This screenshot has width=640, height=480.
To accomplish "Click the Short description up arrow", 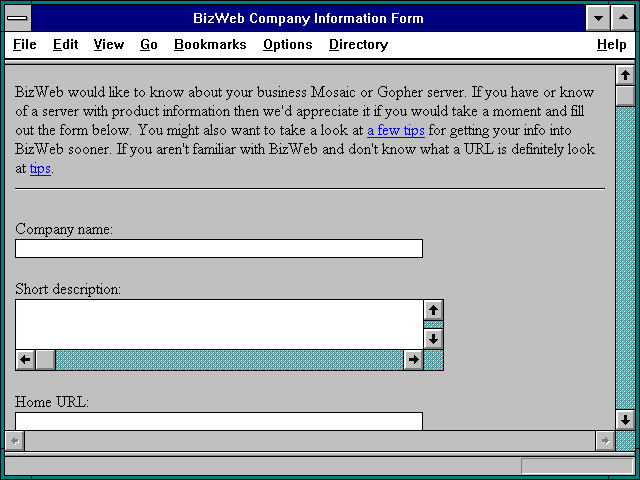I will [433, 310].
